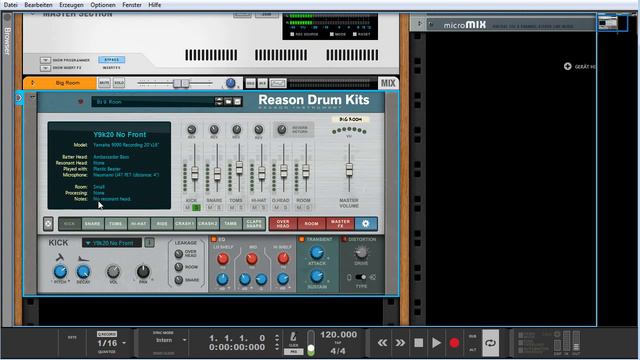Open the 1/16 quantize dropdown

pyautogui.click(x=111, y=343)
